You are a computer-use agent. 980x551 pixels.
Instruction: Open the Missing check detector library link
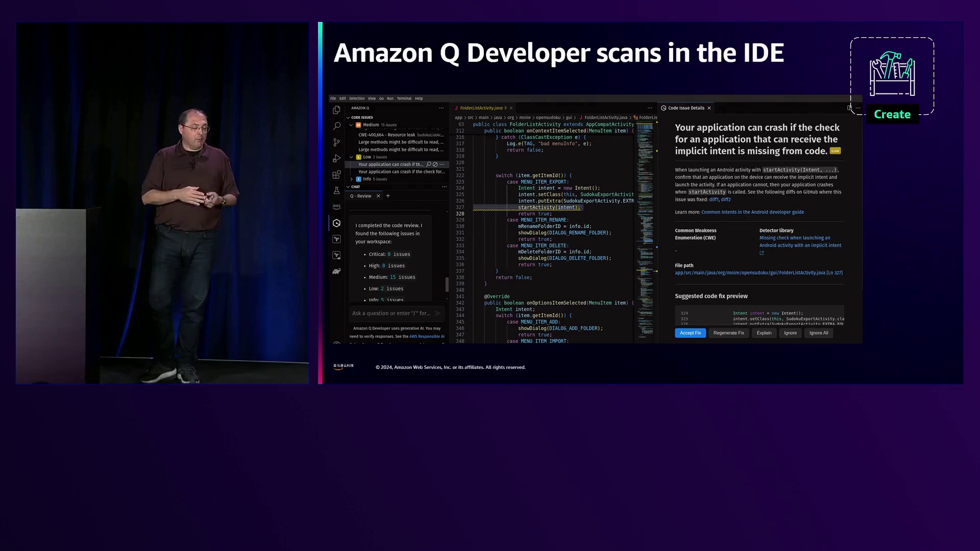(x=800, y=242)
